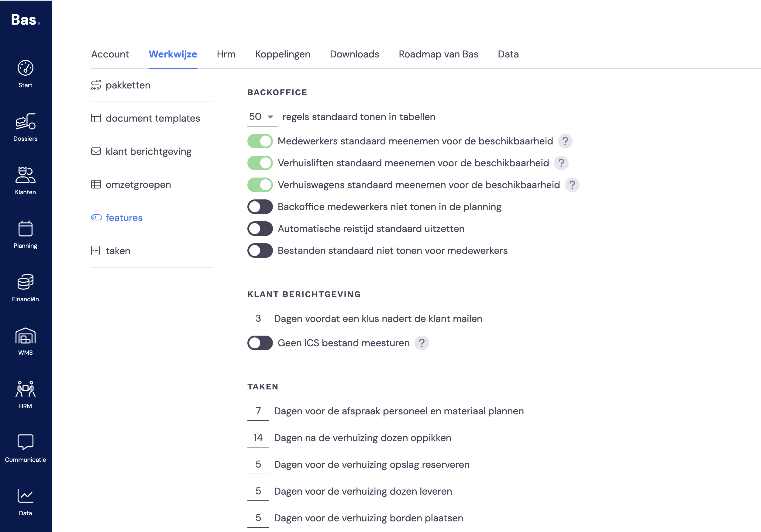Disable Verhuisliften standaard meenemen toggle

[x=260, y=163]
